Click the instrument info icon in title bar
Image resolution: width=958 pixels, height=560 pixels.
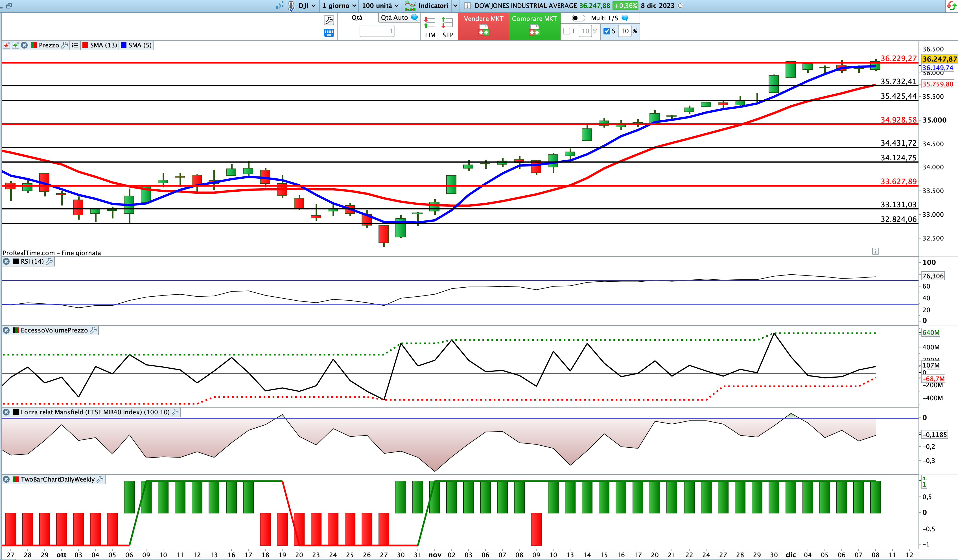click(x=467, y=6)
